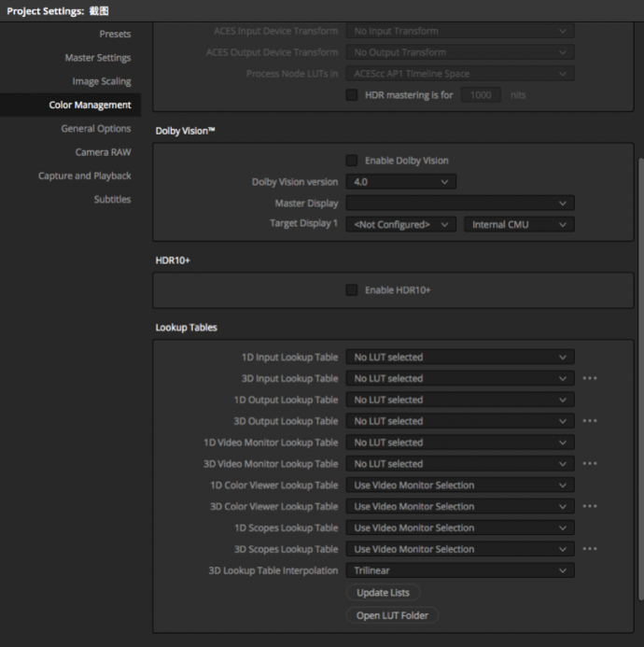
Task: Select Camera RAW in sidebar
Action: click(x=104, y=152)
